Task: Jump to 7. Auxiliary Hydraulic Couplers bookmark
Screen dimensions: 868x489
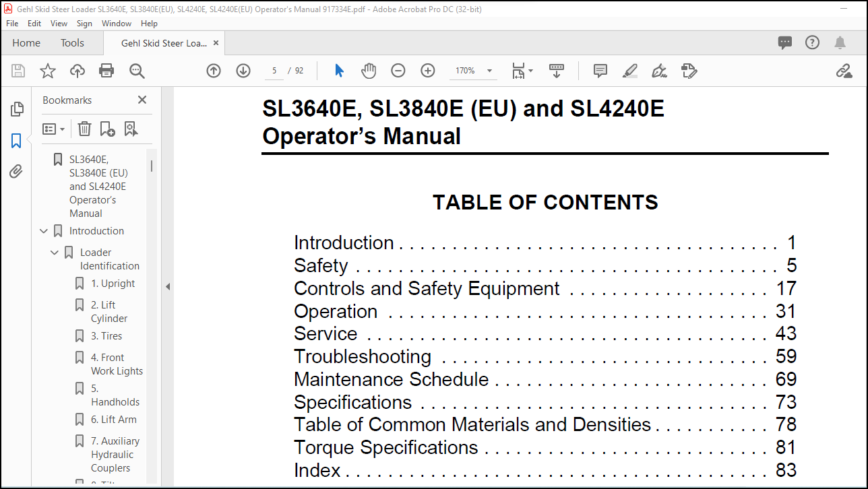Action: click(x=115, y=455)
